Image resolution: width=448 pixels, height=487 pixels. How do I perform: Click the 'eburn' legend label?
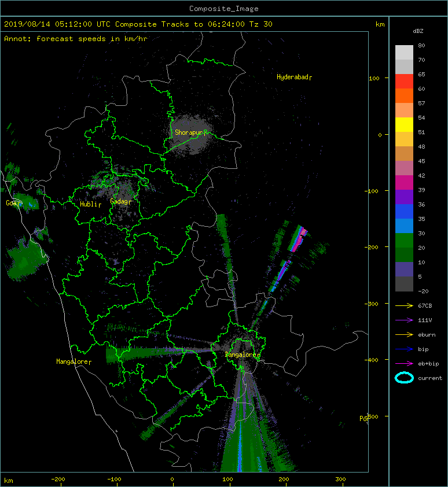pyautogui.click(x=427, y=335)
